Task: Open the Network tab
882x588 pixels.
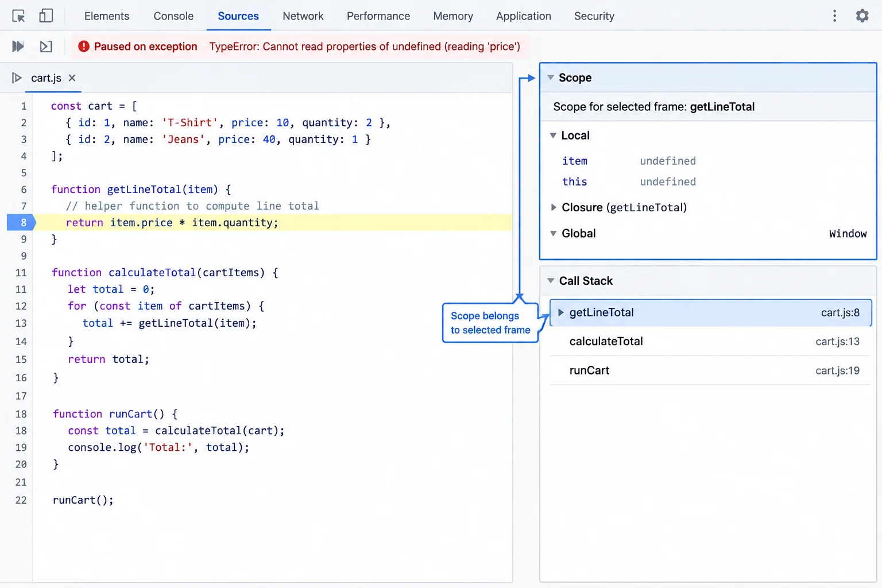Action: pyautogui.click(x=303, y=16)
